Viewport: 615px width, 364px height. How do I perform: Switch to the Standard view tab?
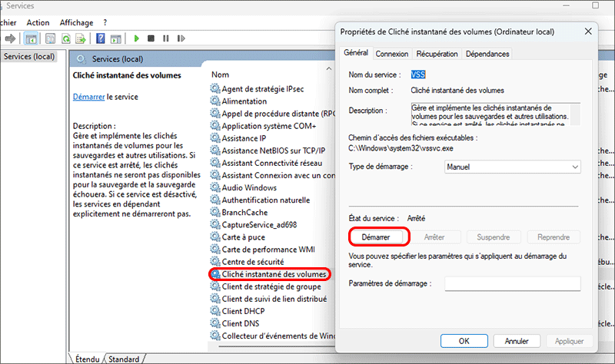point(124,359)
